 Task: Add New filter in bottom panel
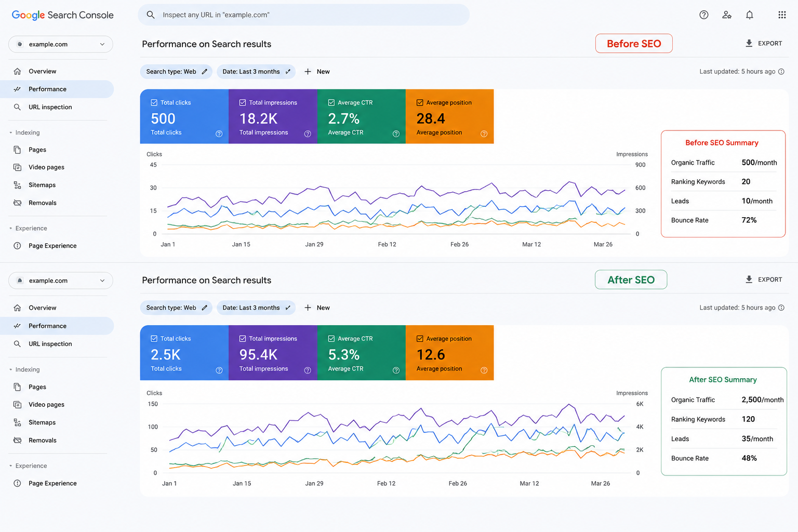tap(317, 308)
